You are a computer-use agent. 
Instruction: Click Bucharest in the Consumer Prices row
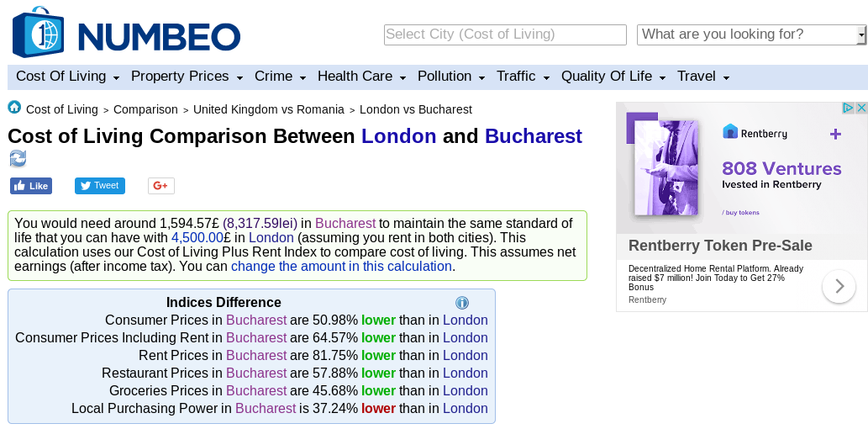pyautogui.click(x=256, y=320)
